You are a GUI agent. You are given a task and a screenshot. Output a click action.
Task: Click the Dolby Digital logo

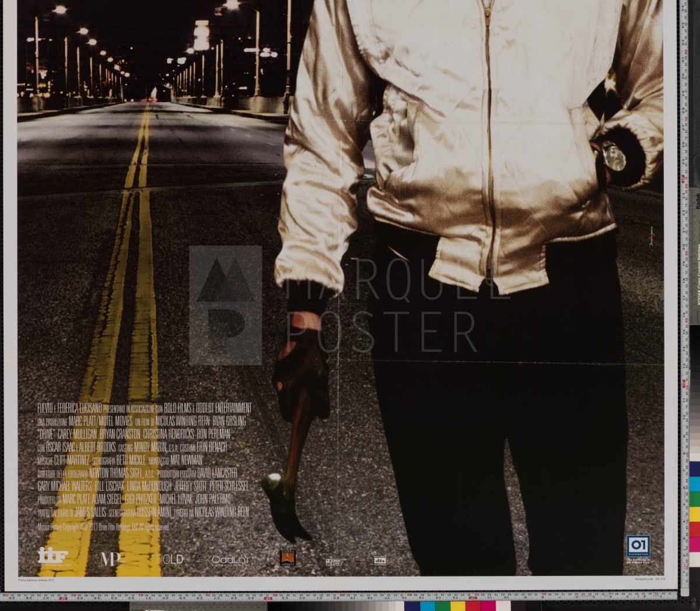point(334,561)
